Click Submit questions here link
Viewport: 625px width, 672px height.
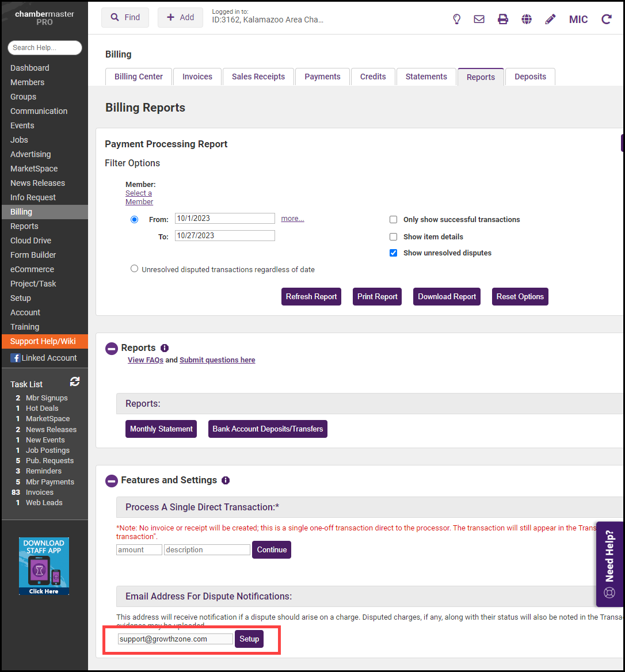[x=218, y=360]
